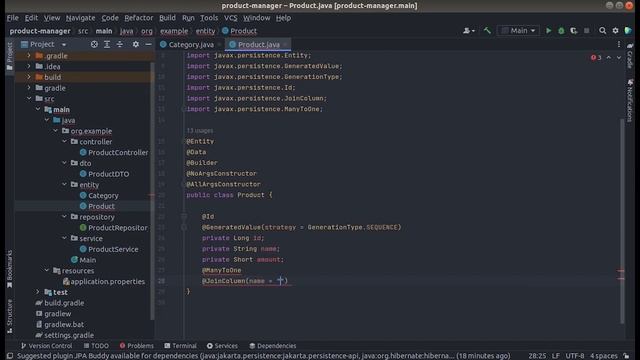Open the Notifications tool window stripe

click(x=630, y=100)
